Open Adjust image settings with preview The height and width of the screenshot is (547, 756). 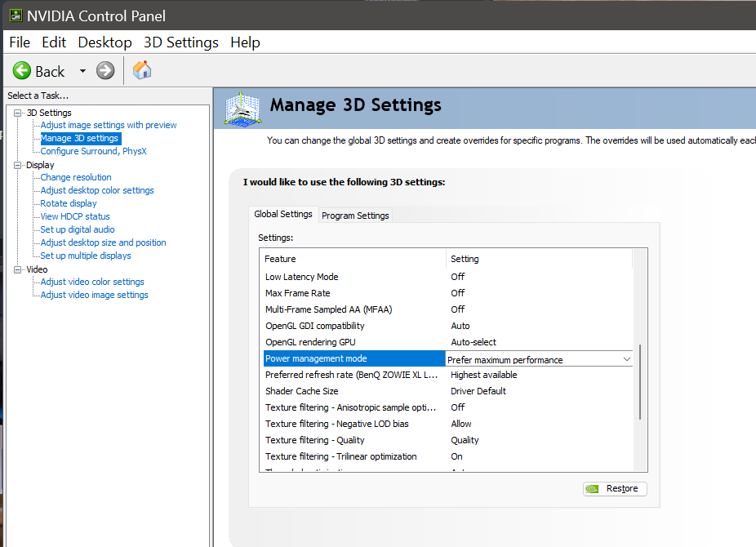point(109,125)
